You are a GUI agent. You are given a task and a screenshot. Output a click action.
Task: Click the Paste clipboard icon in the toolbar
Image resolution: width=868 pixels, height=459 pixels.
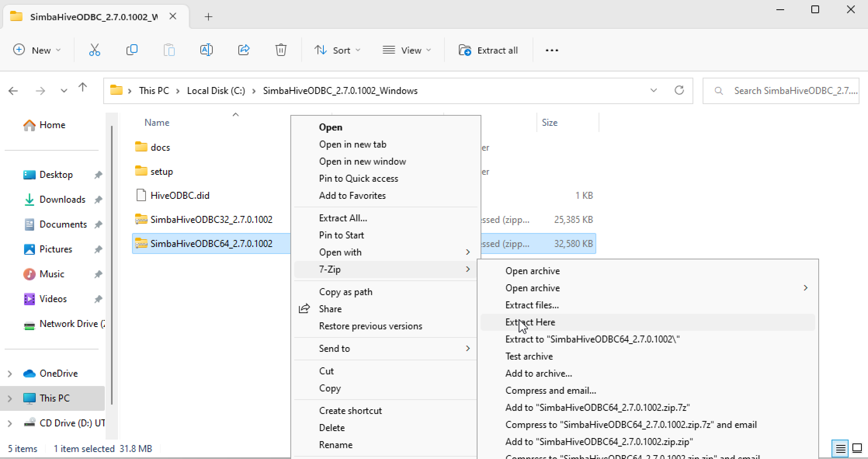[x=169, y=50]
